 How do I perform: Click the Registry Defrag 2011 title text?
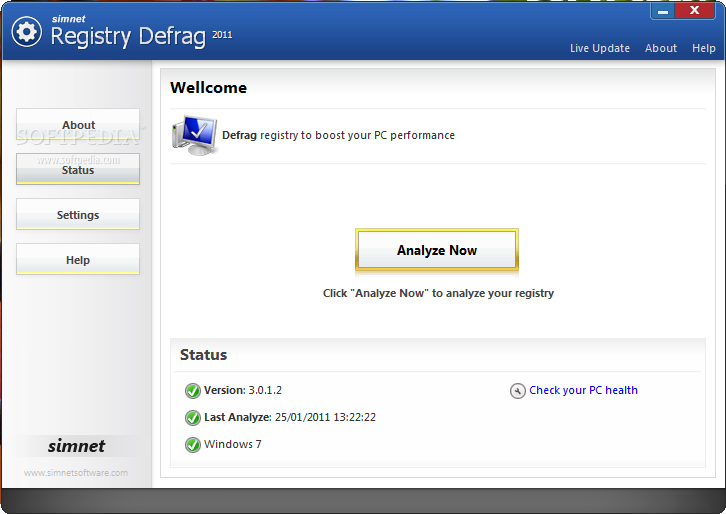(141, 36)
